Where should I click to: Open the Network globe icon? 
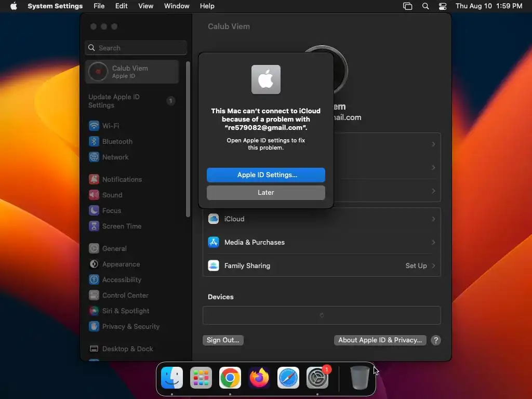click(94, 157)
